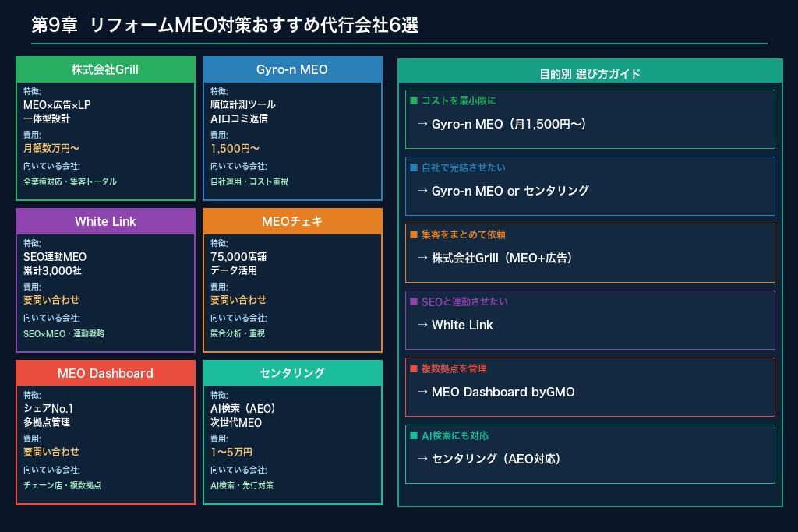Click the text SEO×MEO・連動戦略
Screen dimensions: 798x532
coord(64,333)
